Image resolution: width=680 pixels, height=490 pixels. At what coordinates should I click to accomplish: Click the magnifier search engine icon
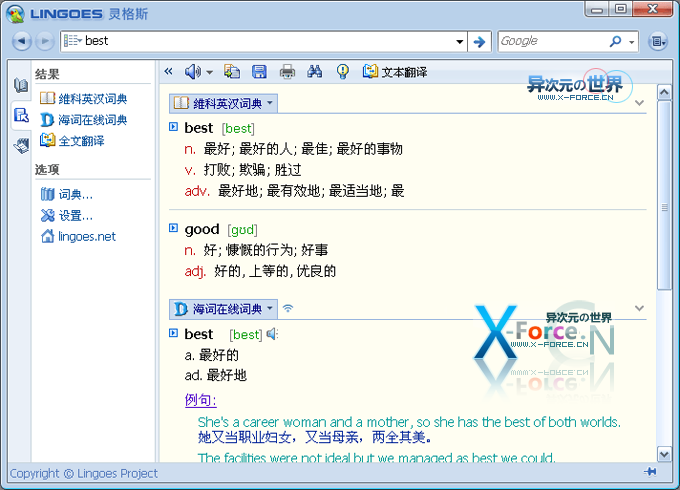615,41
